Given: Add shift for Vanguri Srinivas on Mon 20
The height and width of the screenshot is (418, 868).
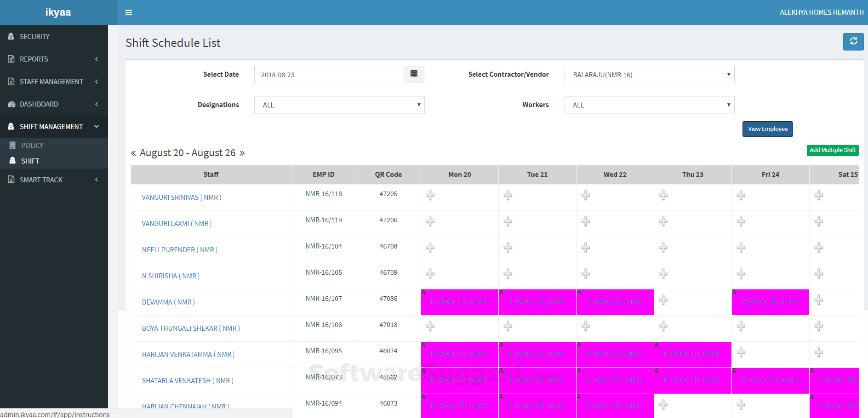Looking at the screenshot, I should click(430, 195).
